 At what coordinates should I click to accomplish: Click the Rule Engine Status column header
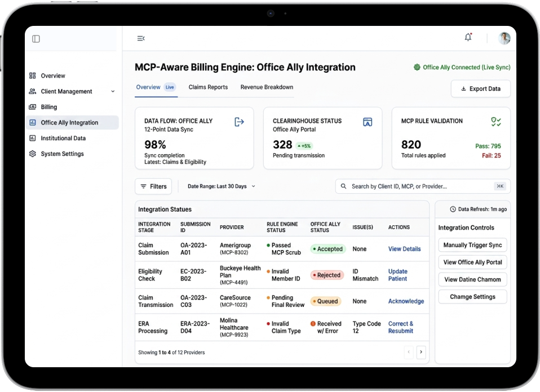(x=282, y=227)
